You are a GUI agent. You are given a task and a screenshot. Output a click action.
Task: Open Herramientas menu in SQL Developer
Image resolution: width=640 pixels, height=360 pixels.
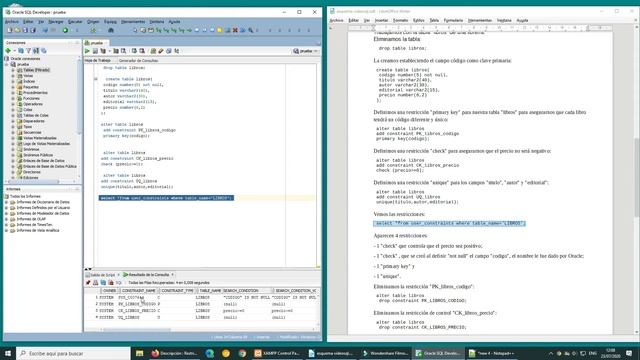[x=133, y=22]
